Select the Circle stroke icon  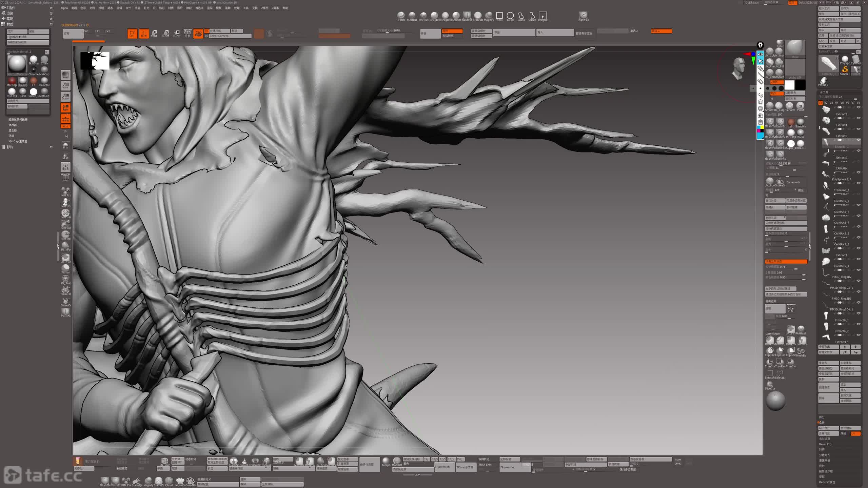(510, 16)
